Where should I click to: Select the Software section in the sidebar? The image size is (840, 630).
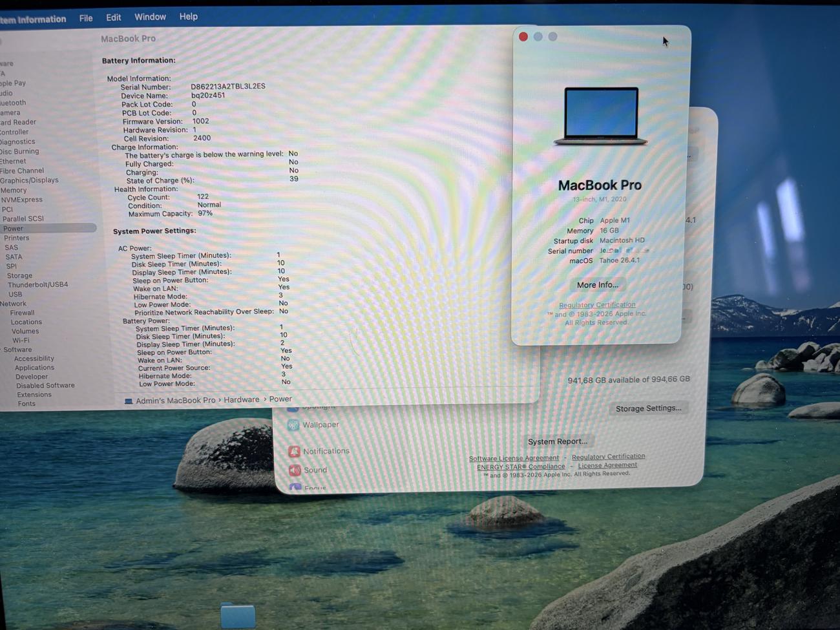pyautogui.click(x=17, y=350)
